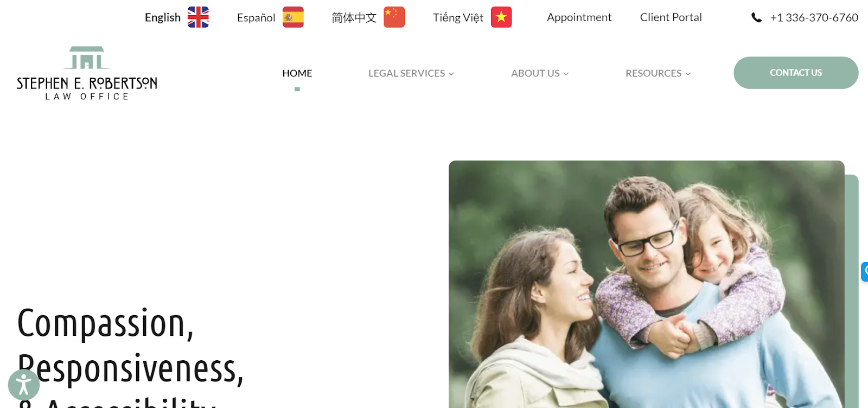Image resolution: width=868 pixels, height=408 pixels.
Task: Expand the Legal Services dropdown
Action: coord(411,73)
